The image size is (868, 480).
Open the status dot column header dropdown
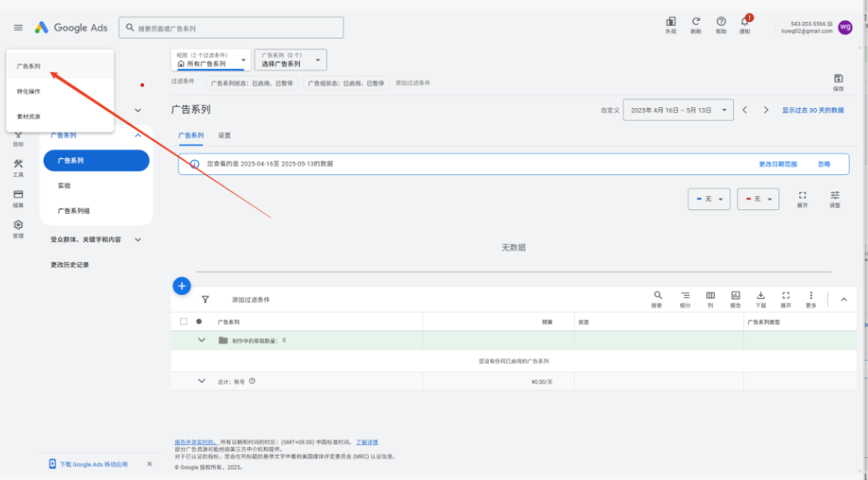199,322
